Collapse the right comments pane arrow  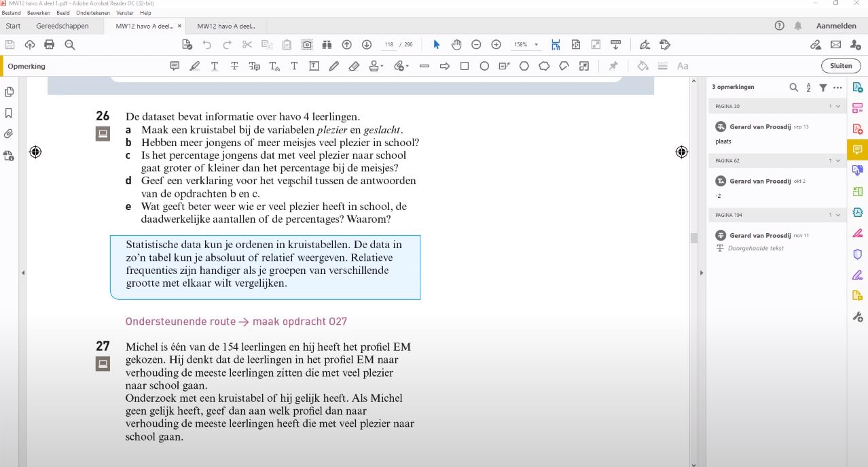coord(702,273)
